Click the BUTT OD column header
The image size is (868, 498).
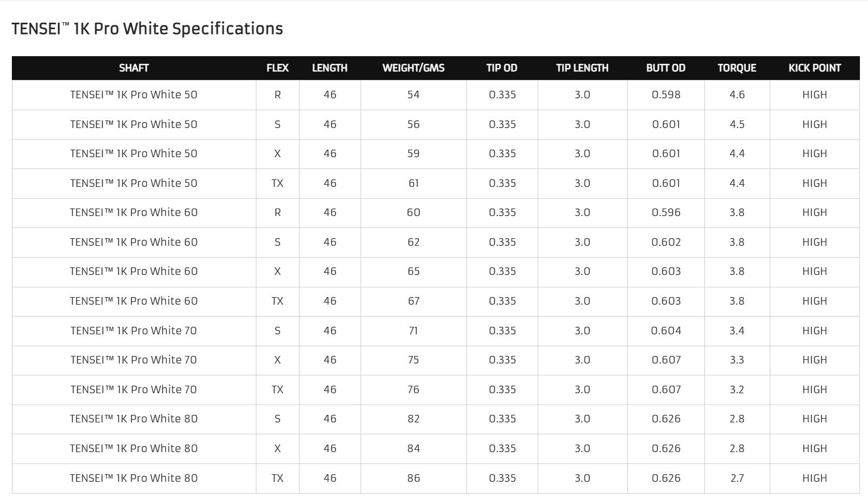tap(666, 68)
